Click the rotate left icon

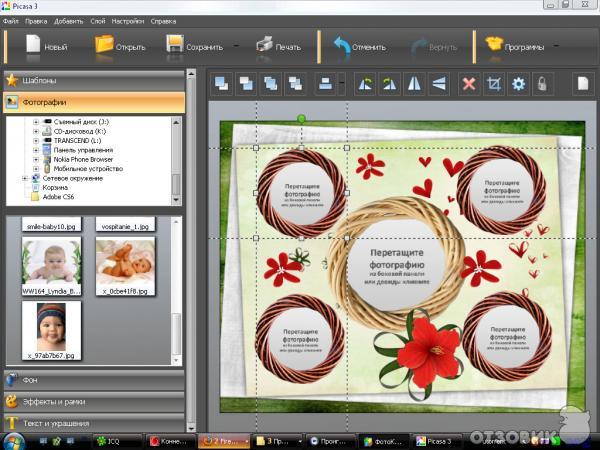pos(365,84)
